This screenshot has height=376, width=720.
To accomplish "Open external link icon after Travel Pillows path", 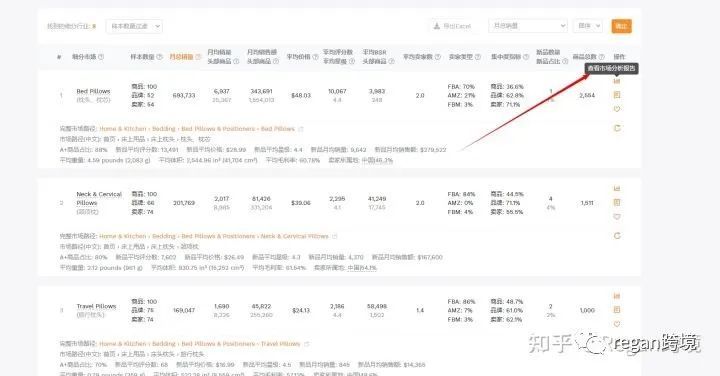I will tap(307, 344).
